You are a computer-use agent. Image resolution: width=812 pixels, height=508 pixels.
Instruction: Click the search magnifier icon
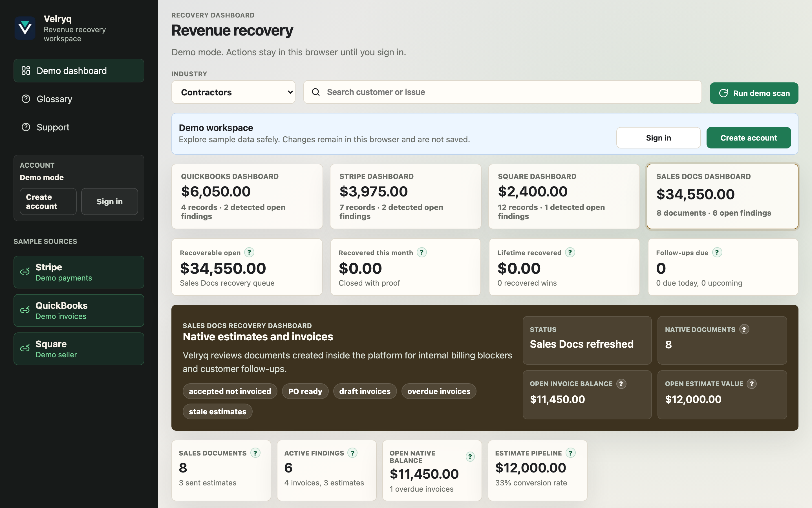tap(316, 92)
